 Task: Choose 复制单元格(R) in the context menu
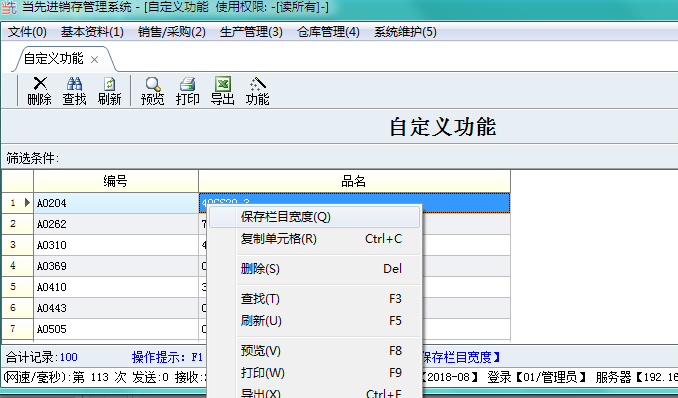coord(314,238)
